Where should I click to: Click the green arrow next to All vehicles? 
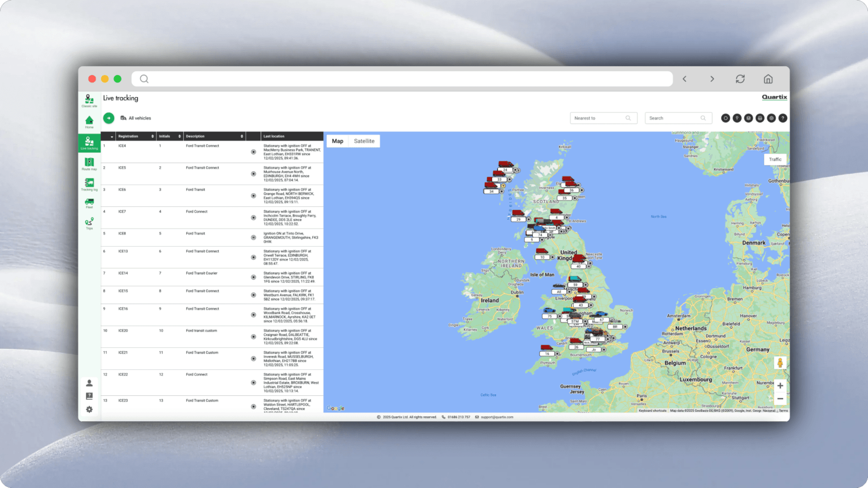[108, 118]
